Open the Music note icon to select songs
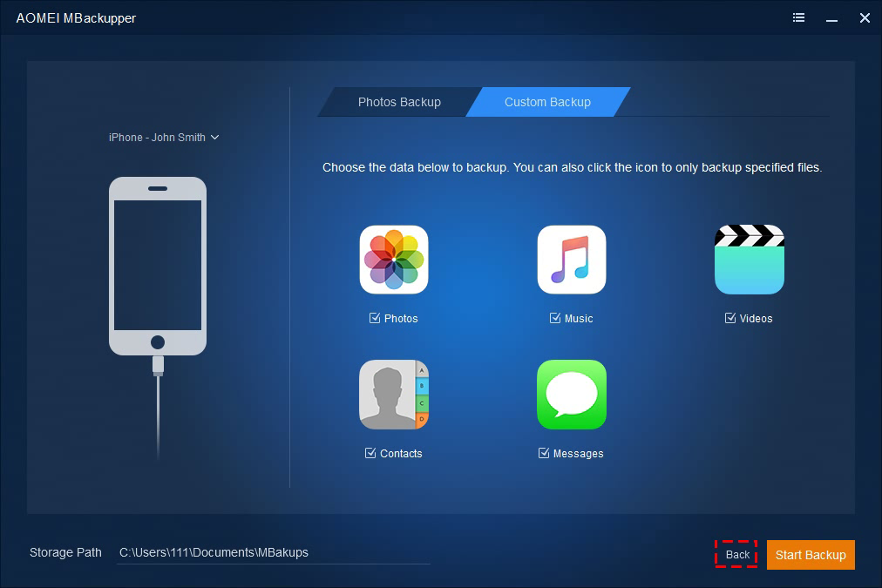The width and height of the screenshot is (882, 588). click(572, 260)
